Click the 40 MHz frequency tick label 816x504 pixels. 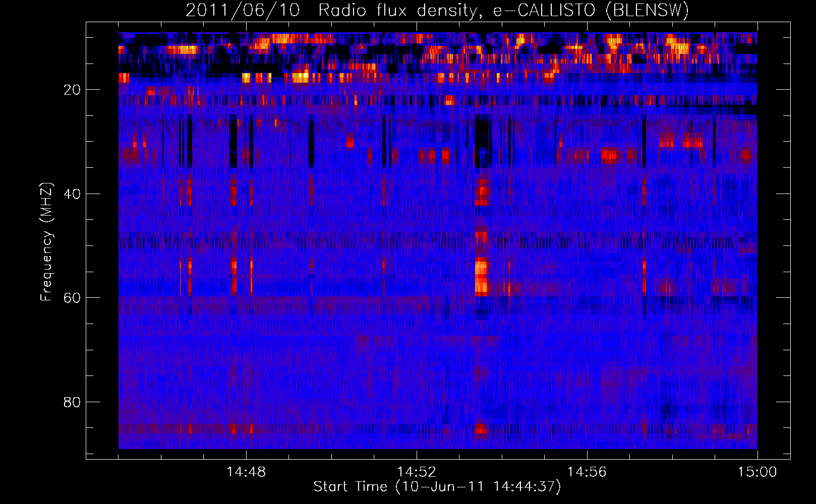tap(72, 194)
